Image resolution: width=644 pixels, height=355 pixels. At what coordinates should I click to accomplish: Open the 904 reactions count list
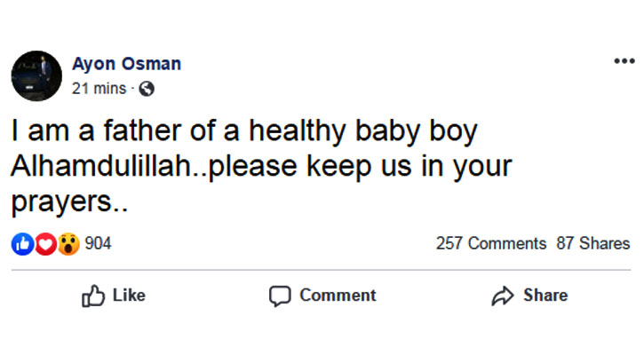pos(98,243)
